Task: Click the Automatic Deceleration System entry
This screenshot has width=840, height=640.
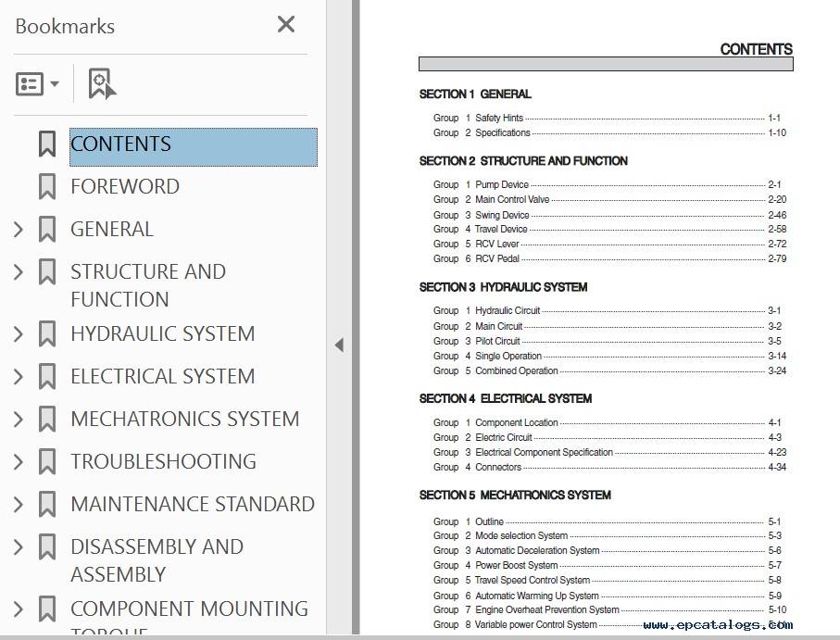Action: click(x=609, y=550)
